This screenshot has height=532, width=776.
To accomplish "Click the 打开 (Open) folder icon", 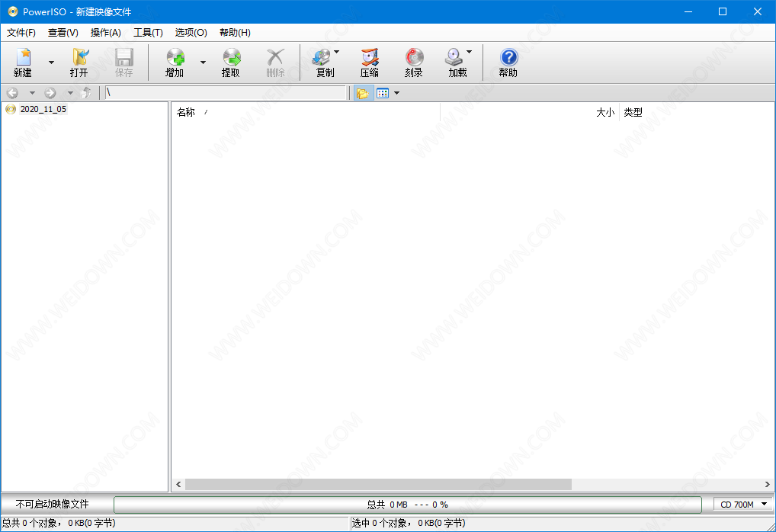I will click(x=80, y=57).
